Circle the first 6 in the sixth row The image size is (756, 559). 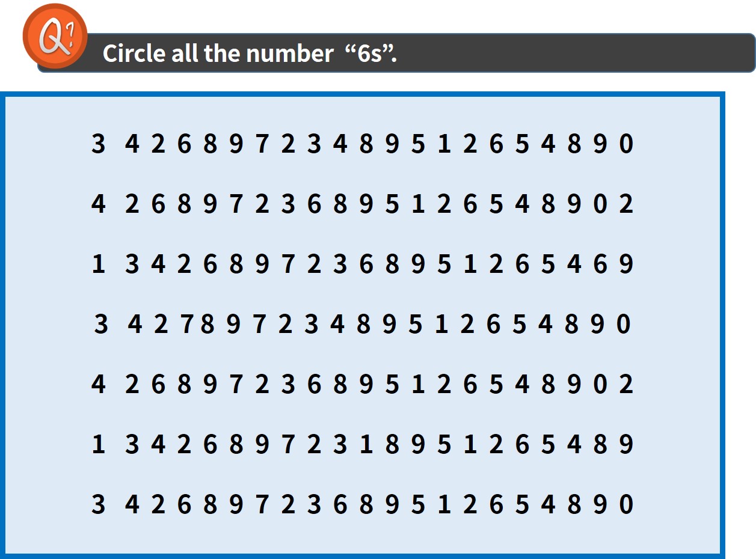pyautogui.click(x=210, y=444)
